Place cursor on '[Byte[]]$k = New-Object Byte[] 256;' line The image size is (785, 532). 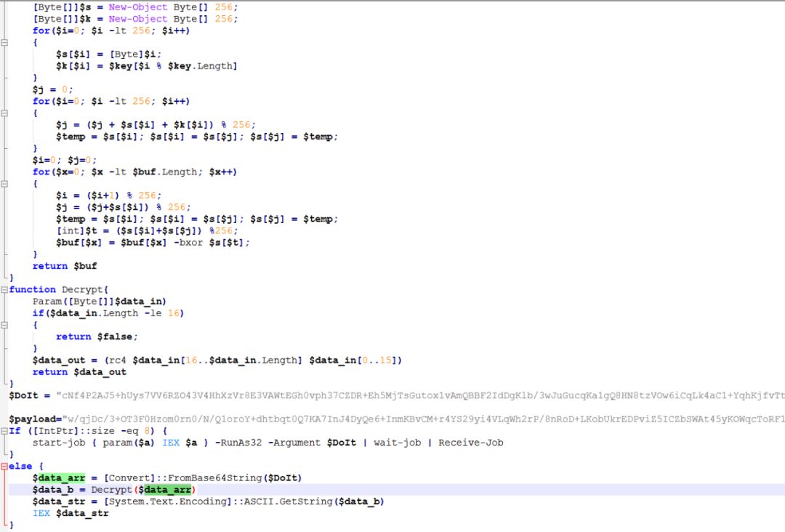(x=135, y=19)
